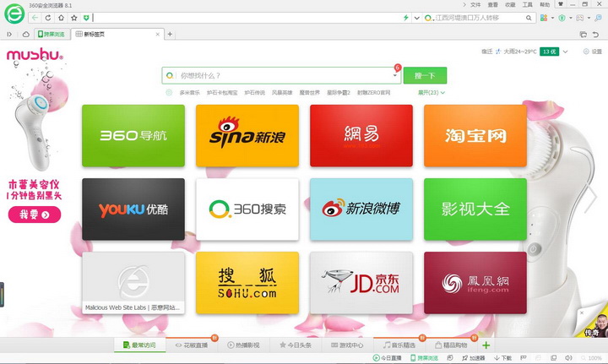The image size is (608, 364).
Task: Reload the page using the refresh icon
Action: coord(48,18)
